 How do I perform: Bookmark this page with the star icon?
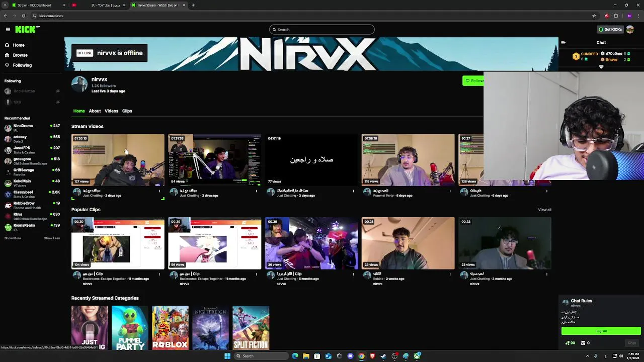click(x=594, y=16)
